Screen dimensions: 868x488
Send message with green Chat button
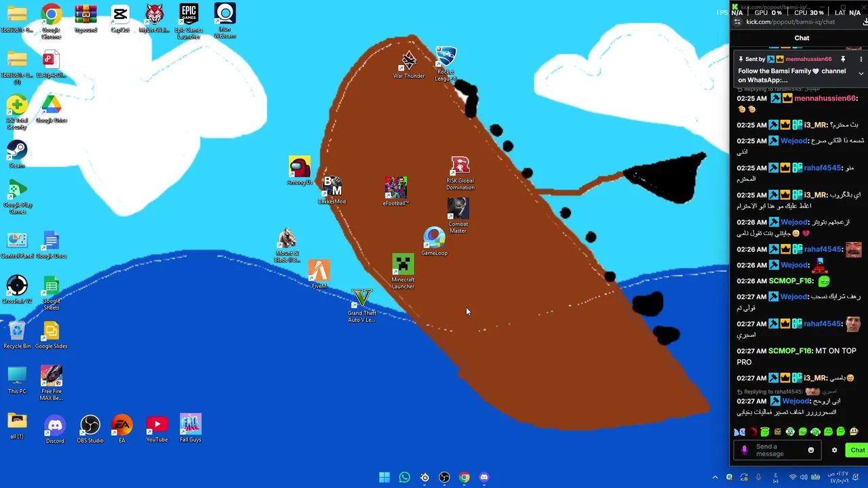(x=858, y=450)
